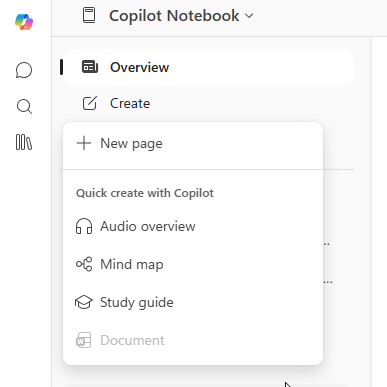Open the Create menu label
Screen dimensions: 387x387
click(x=130, y=103)
